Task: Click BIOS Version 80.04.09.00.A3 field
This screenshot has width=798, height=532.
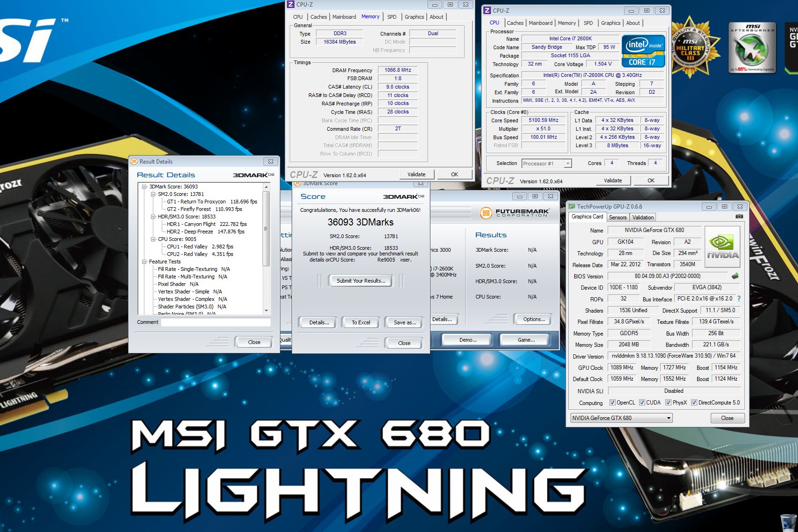Action: tap(668, 276)
